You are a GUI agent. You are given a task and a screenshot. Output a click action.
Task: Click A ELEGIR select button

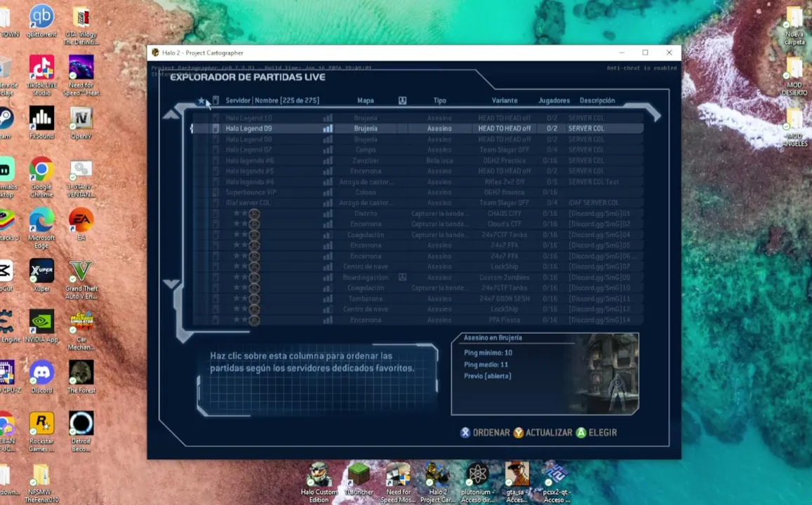pyautogui.click(x=596, y=433)
